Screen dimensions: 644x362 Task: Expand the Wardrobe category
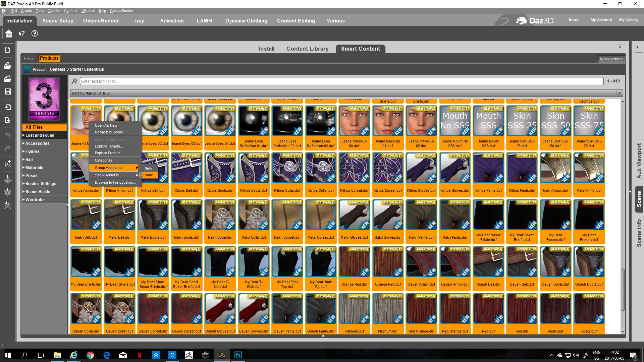tap(35, 200)
